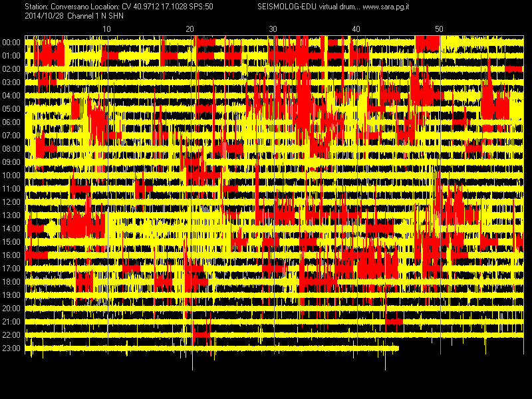Click the 13:00 hour label
The width and height of the screenshot is (532, 399).
11,215
